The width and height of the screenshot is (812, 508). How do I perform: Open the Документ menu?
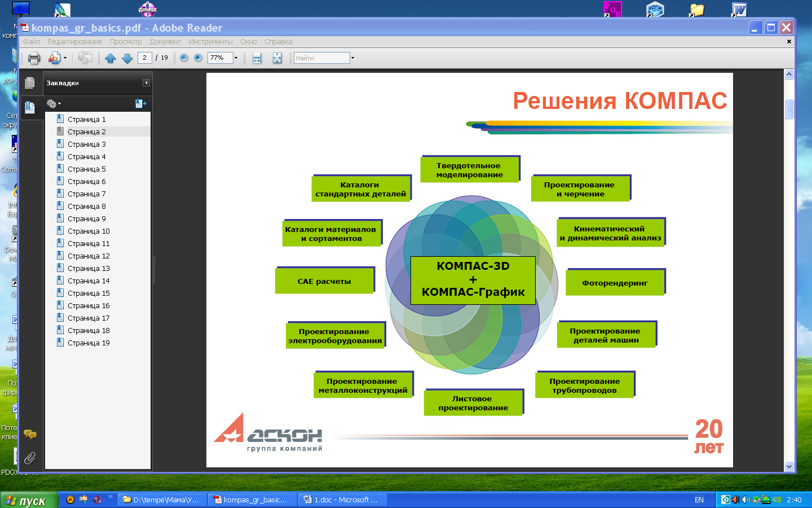point(165,42)
